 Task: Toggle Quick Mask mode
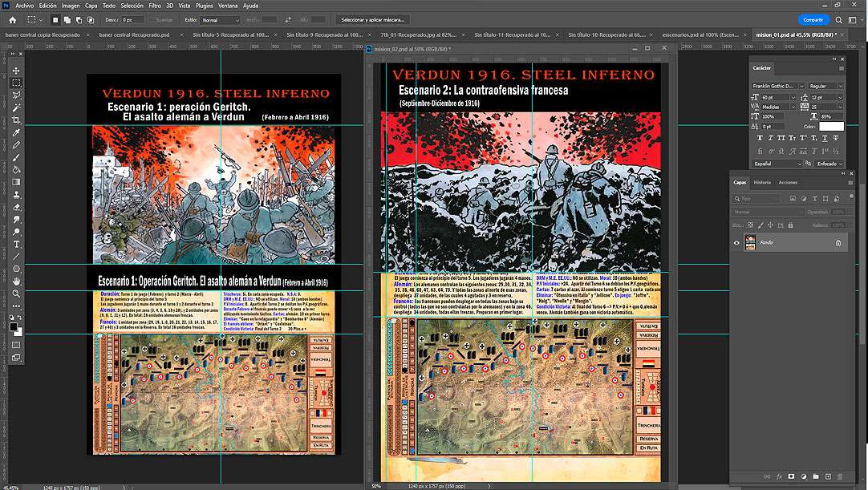click(x=17, y=345)
